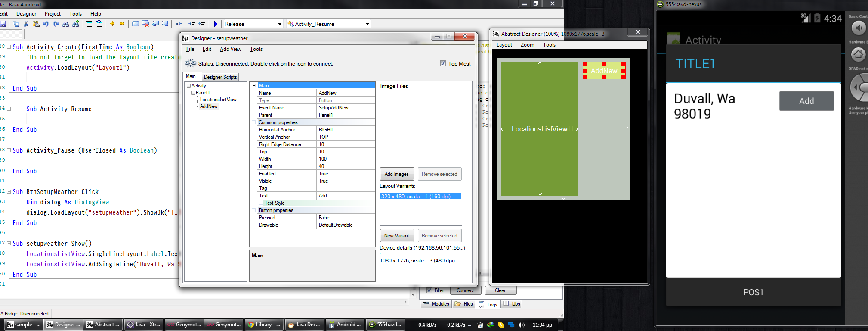This screenshot has height=331, width=868.
Task: Click the Connect button in Logs
Action: (465, 290)
